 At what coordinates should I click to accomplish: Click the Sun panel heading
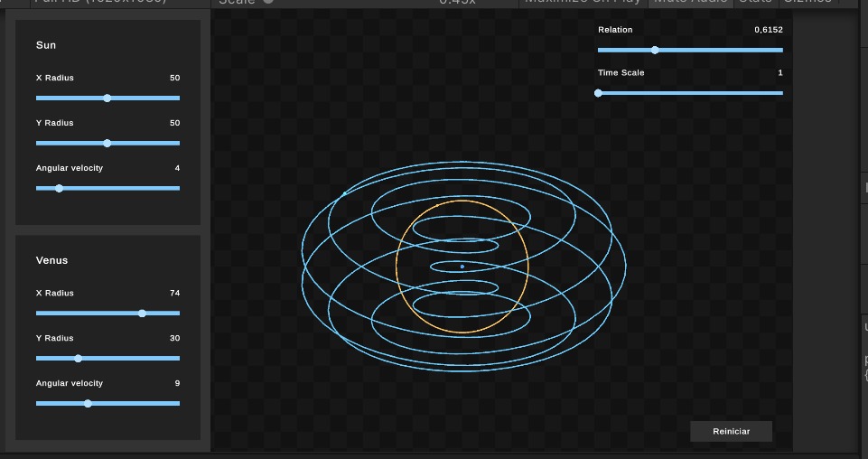46,45
